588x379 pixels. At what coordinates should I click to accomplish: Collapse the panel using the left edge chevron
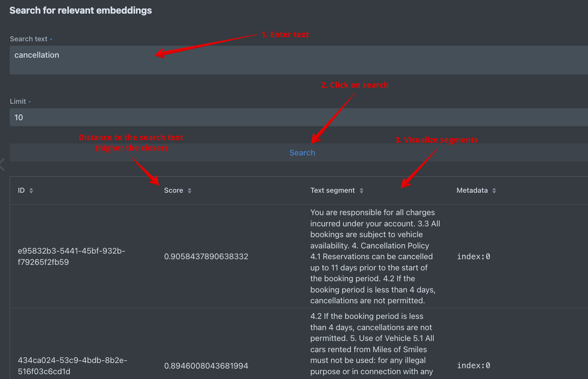point(2,164)
